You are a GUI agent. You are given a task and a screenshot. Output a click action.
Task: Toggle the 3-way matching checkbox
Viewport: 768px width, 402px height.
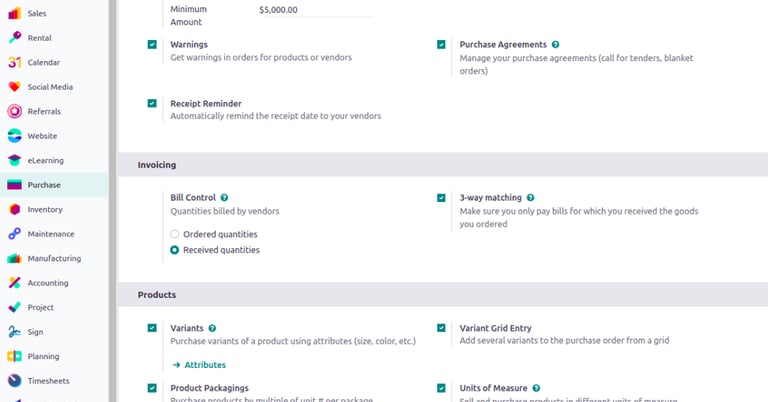441,198
